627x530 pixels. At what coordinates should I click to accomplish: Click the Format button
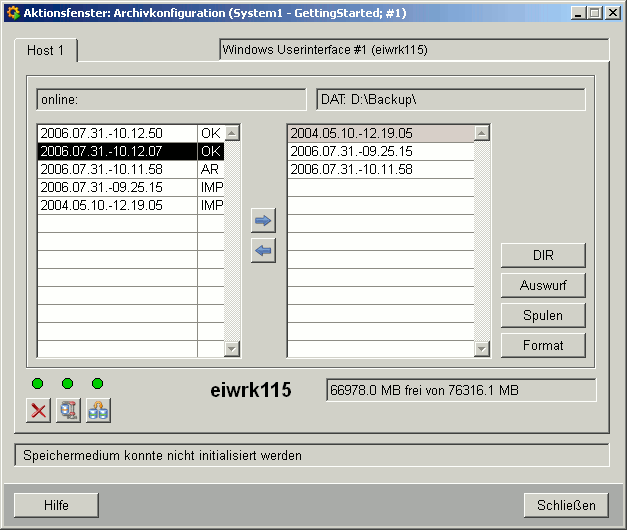tap(543, 346)
